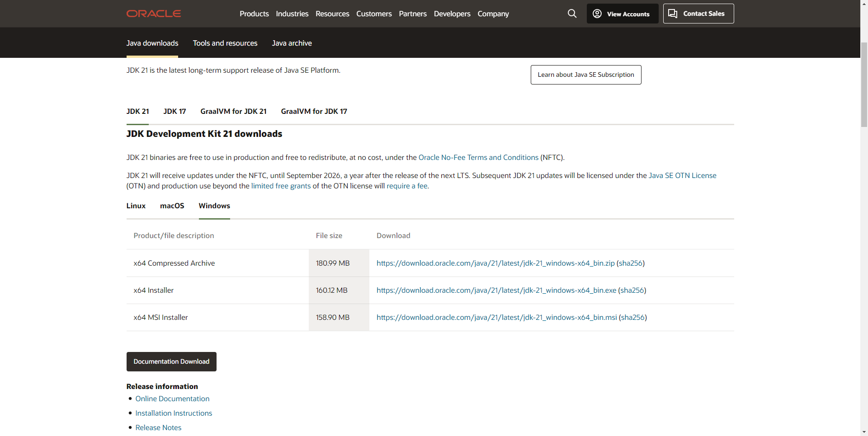
Task: Open sha256 for the exe installer
Action: click(632, 290)
